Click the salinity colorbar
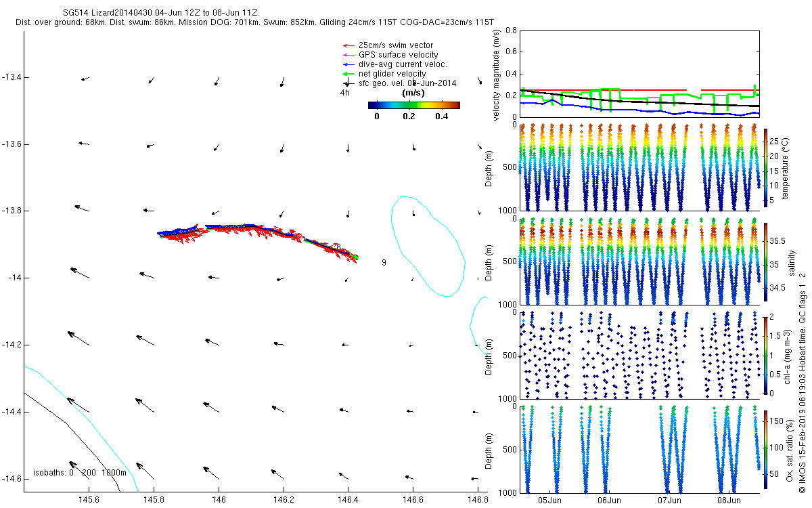812x508 pixels. pyautogui.click(x=766, y=261)
